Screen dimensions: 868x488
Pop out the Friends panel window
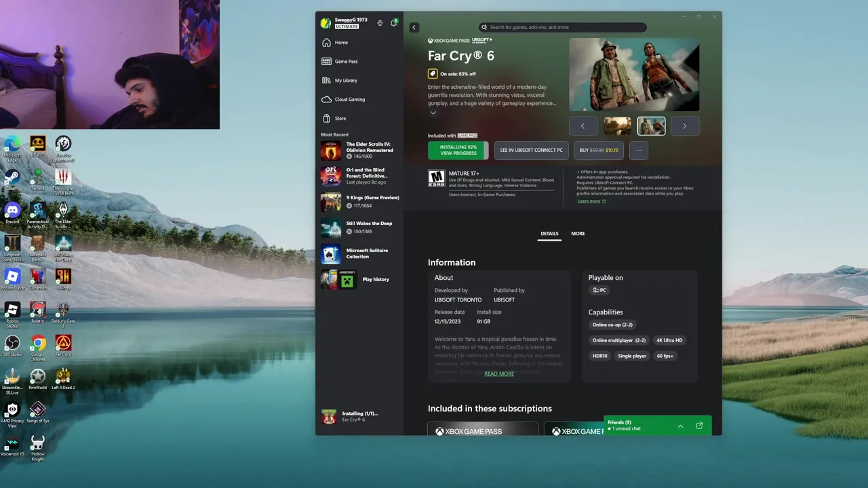pyautogui.click(x=699, y=426)
